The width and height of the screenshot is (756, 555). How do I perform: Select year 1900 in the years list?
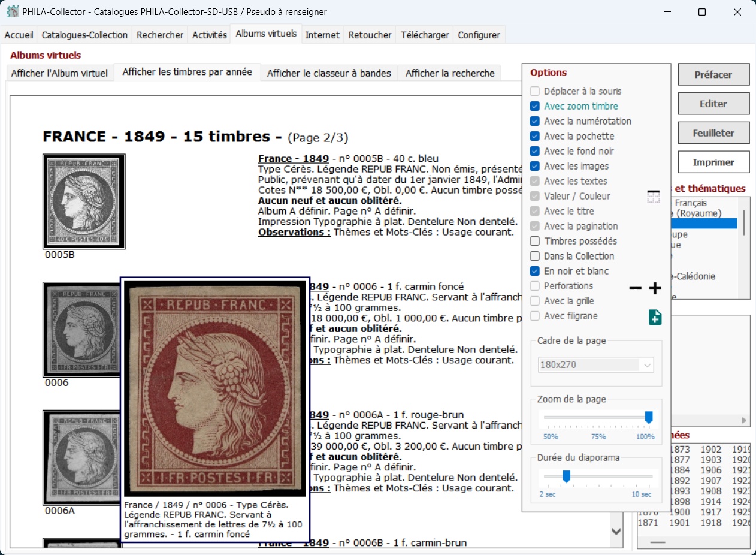[x=680, y=512]
